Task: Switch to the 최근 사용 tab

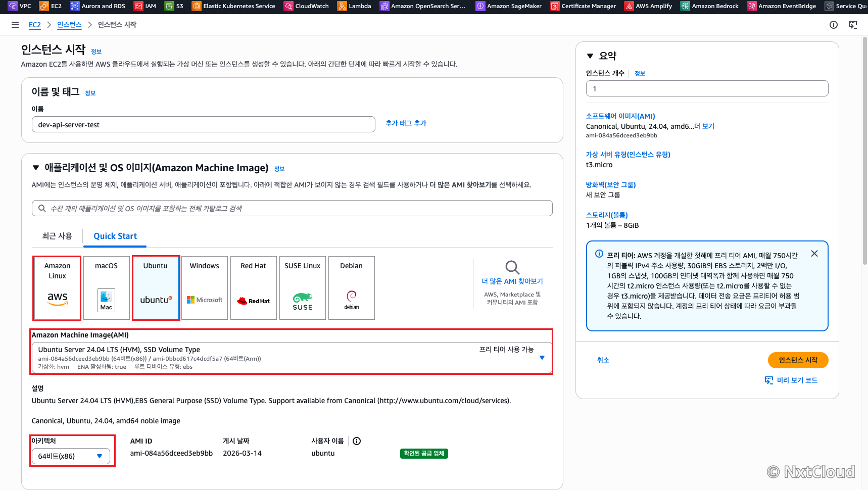Action: coord(57,236)
